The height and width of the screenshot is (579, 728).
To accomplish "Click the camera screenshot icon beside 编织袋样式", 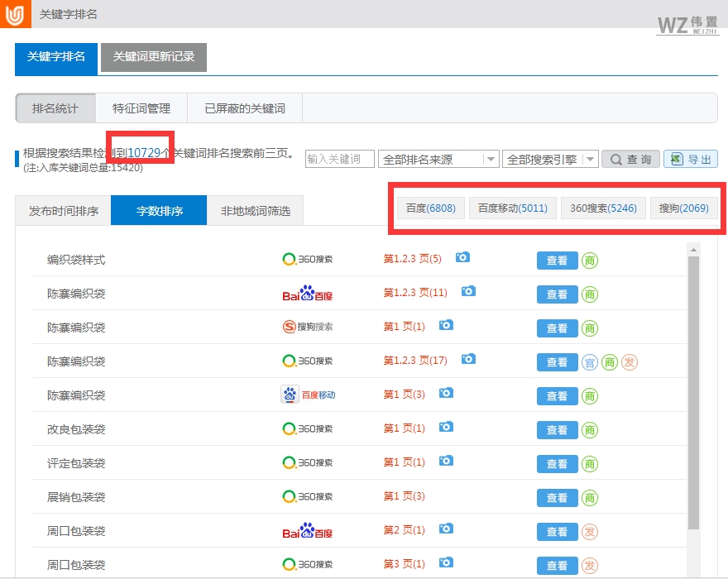I will (x=462, y=257).
